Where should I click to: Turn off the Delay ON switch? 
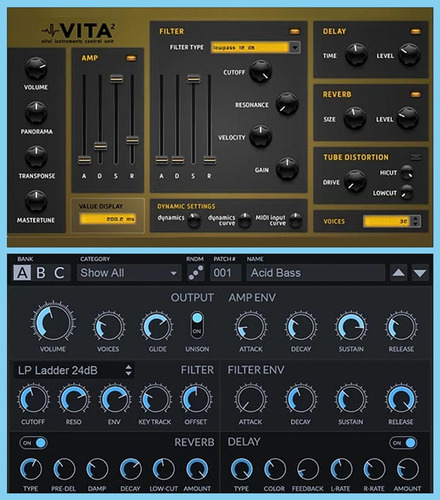click(403, 443)
